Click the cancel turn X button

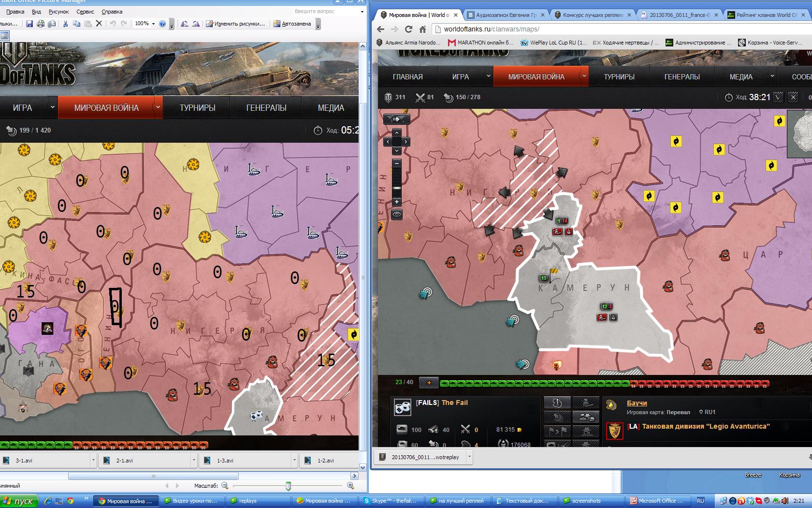pyautogui.click(x=793, y=97)
